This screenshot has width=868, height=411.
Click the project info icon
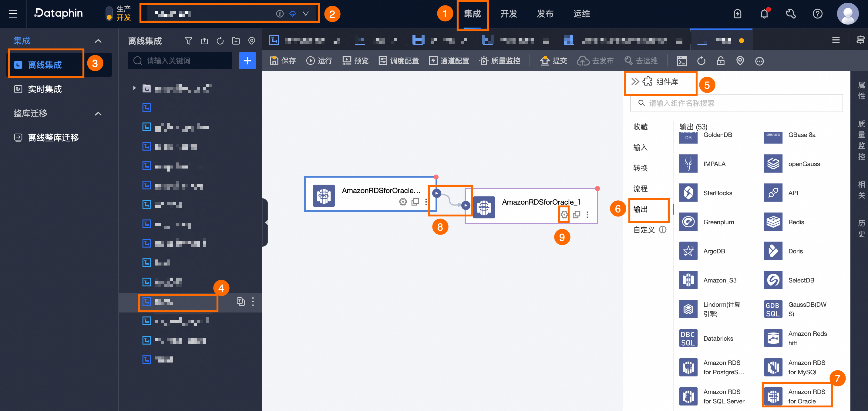point(280,14)
